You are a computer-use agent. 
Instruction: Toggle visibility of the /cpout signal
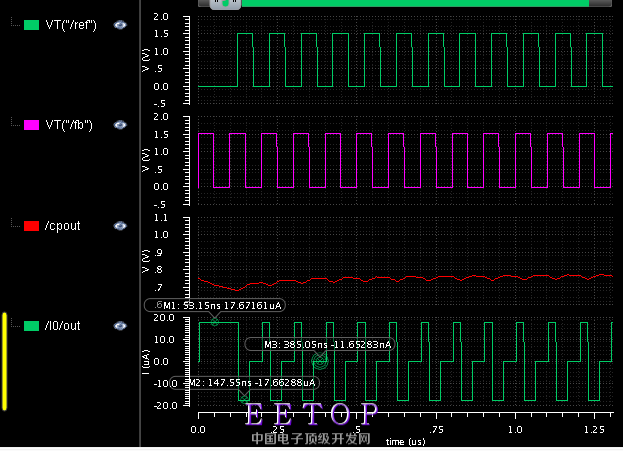pos(120,226)
